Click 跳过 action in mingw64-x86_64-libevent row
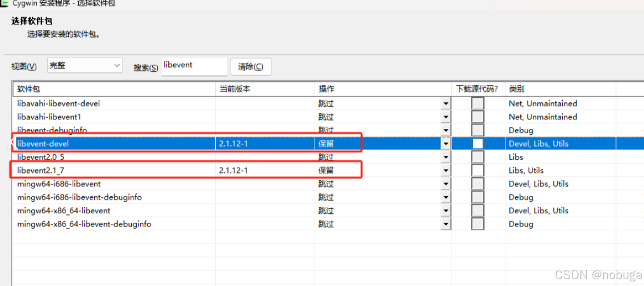Screen dimensions: 644x286 pos(326,211)
